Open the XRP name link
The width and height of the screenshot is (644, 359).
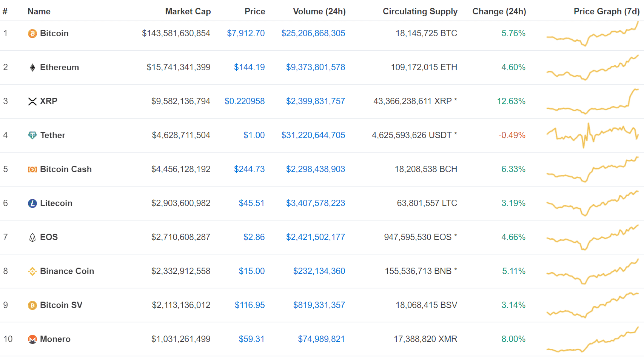[x=49, y=101]
